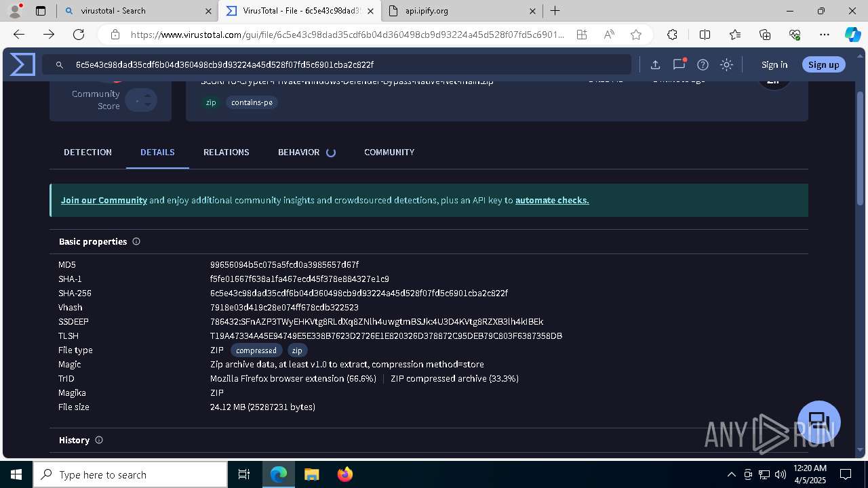868x488 pixels.
Task: Add page to favorites star icon
Action: tap(636, 35)
